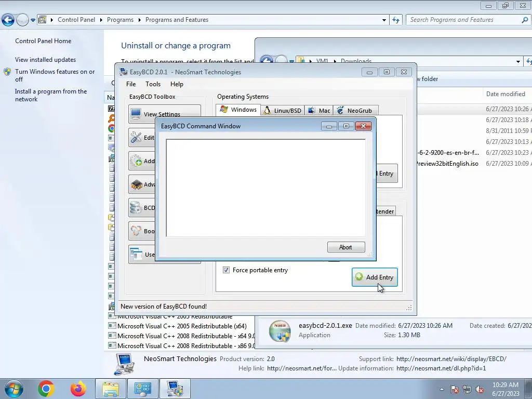Screen dimensions: 532x399
Task: Switch to Control Panel taskbar button
Action: (x=142, y=389)
